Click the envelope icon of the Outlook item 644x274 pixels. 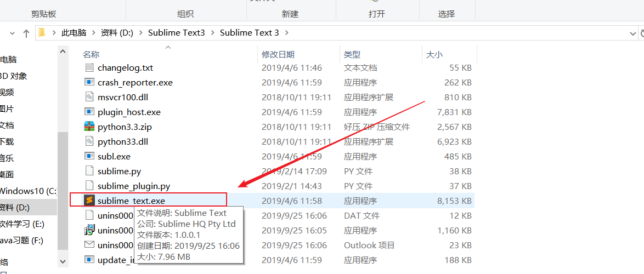click(x=89, y=245)
